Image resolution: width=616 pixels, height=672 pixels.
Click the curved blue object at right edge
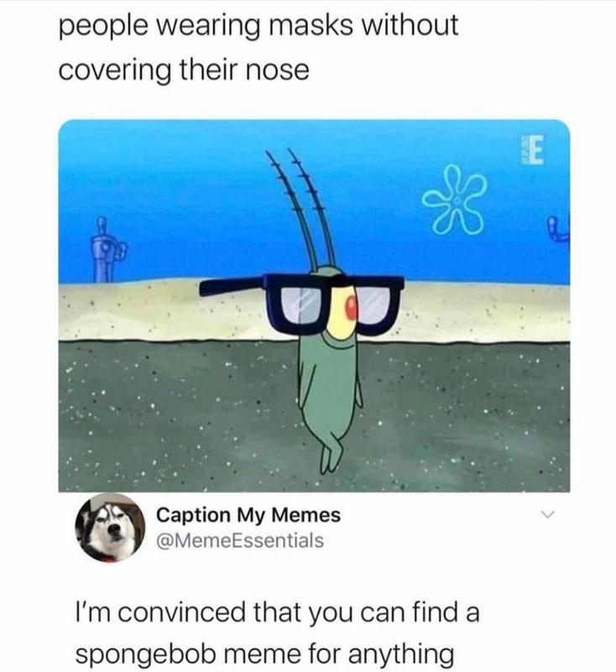tap(560, 230)
